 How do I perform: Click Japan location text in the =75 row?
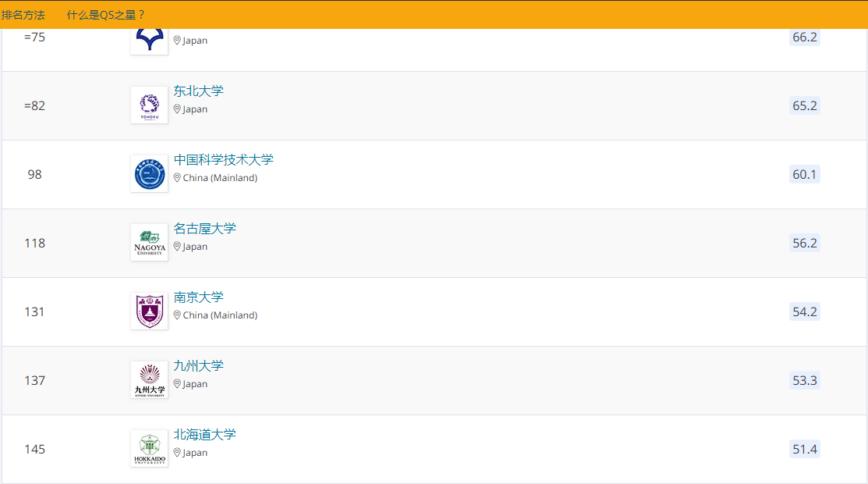click(x=195, y=41)
